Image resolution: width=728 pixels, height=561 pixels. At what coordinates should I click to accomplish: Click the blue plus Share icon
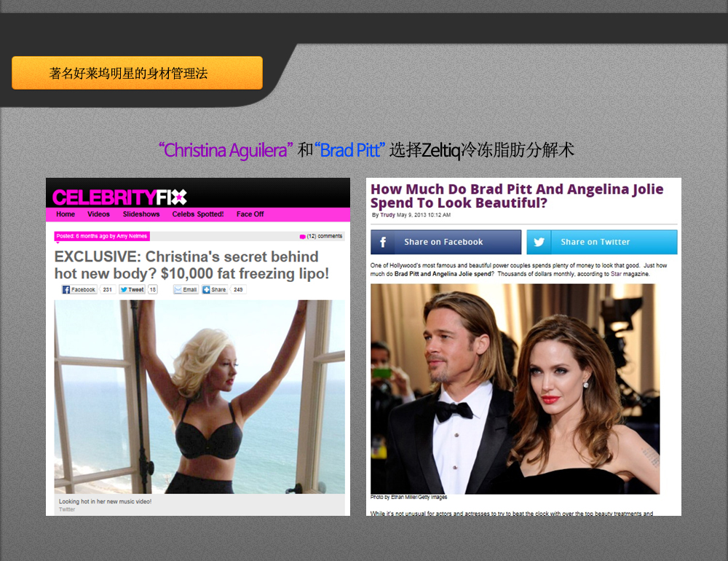coord(206,290)
